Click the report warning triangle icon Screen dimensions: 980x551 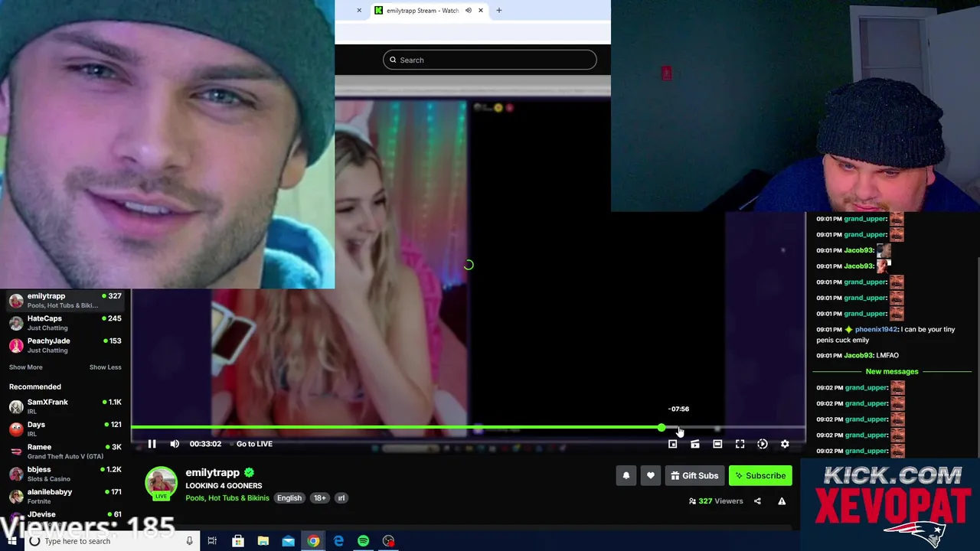click(782, 501)
